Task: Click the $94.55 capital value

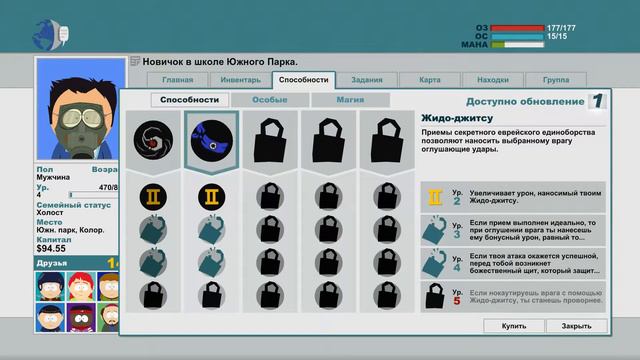Action: point(51,249)
